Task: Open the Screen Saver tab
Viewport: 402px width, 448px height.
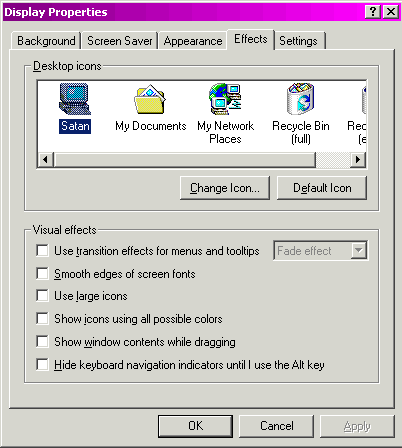Action: tap(120, 41)
